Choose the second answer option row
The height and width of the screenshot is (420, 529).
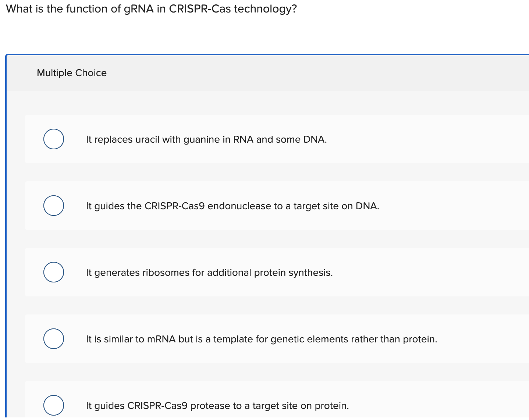tap(258, 206)
